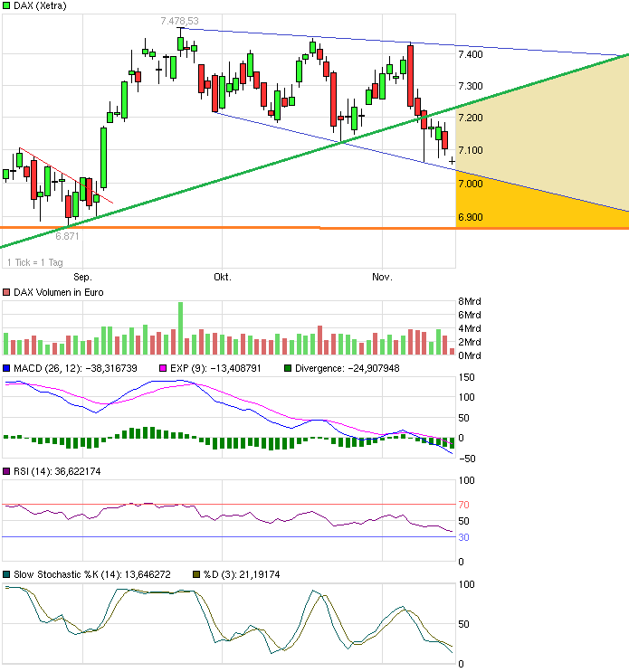Click the Okt. axis label
The height and width of the screenshot is (672, 629).
point(223,277)
